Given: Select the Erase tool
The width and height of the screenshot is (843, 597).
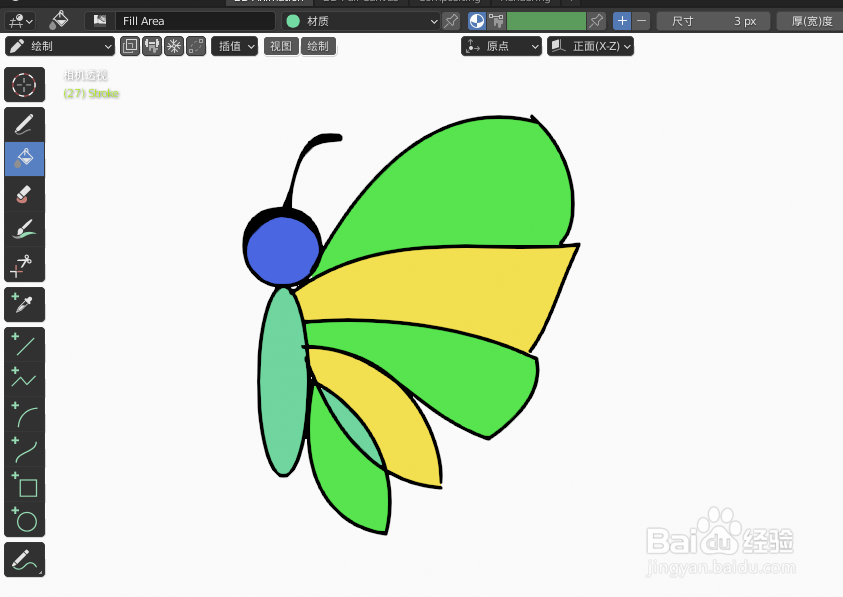Looking at the screenshot, I should click(x=24, y=194).
